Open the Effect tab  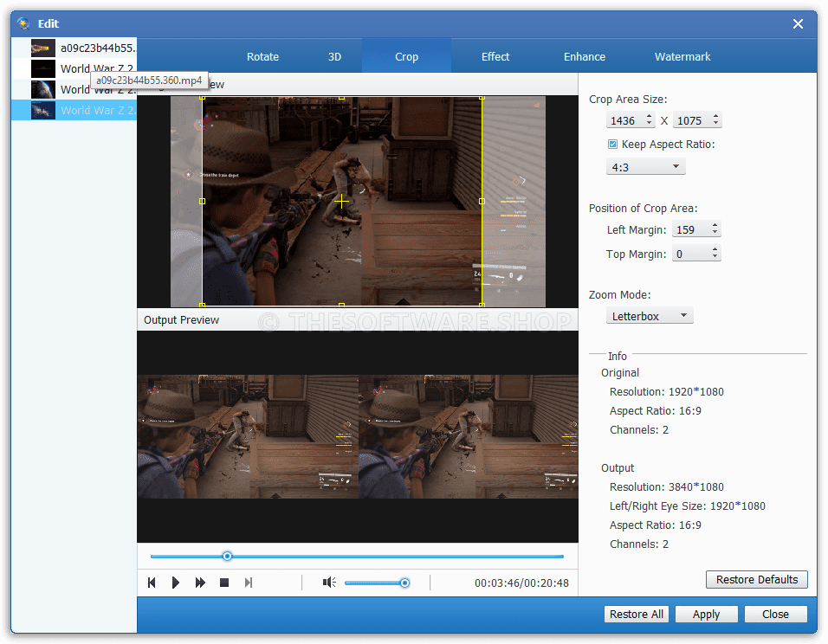[495, 56]
